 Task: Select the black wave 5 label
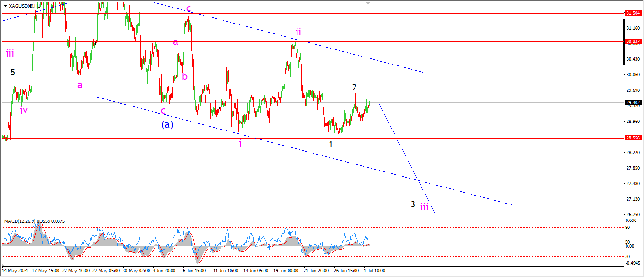[x=13, y=73]
